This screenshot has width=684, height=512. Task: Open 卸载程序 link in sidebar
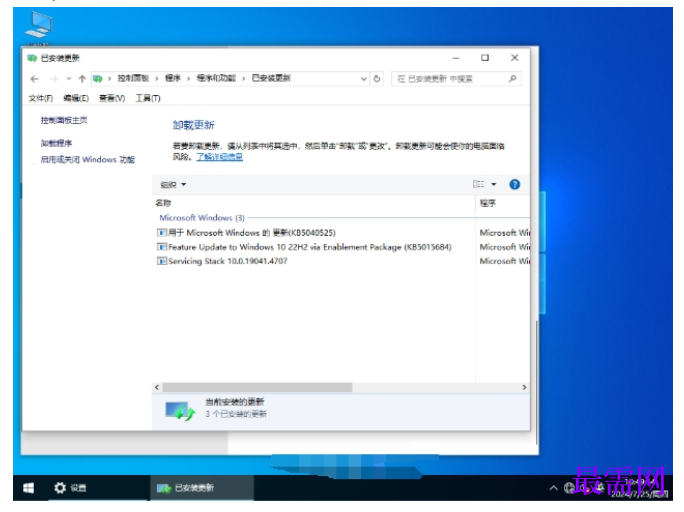pos(56,143)
